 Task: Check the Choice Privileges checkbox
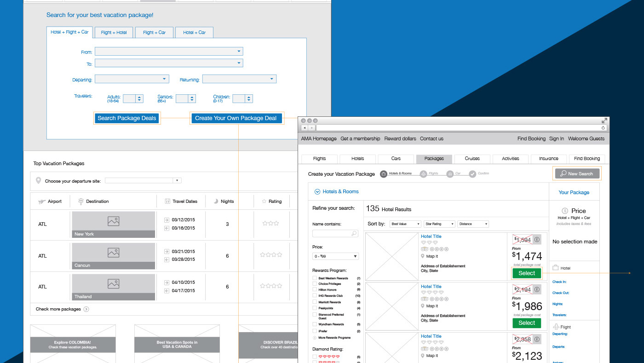click(x=315, y=284)
